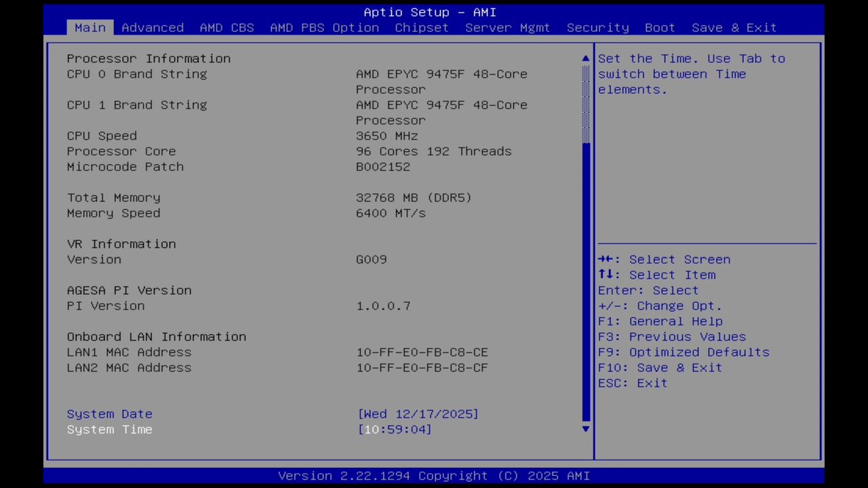Screen dimensions: 868x488
Task: Click the System Time value 10:59:04
Action: [x=395, y=429]
